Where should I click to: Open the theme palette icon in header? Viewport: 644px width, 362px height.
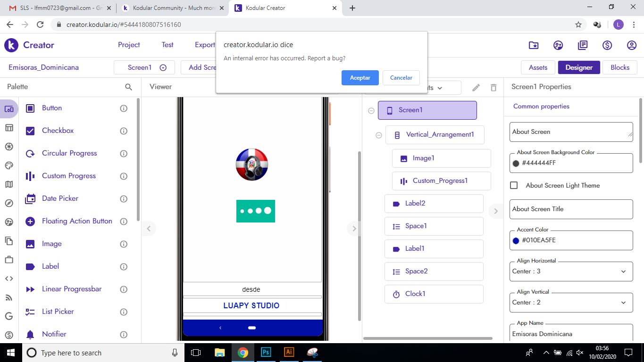[x=558, y=45]
